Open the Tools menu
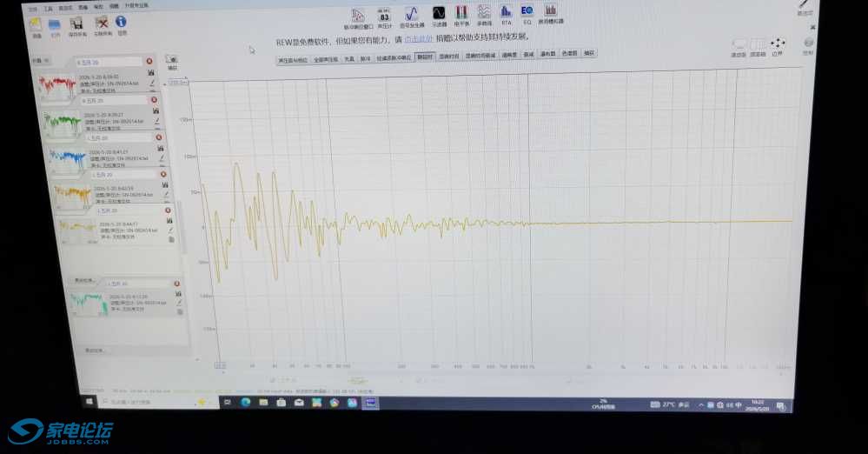 pos(48,9)
